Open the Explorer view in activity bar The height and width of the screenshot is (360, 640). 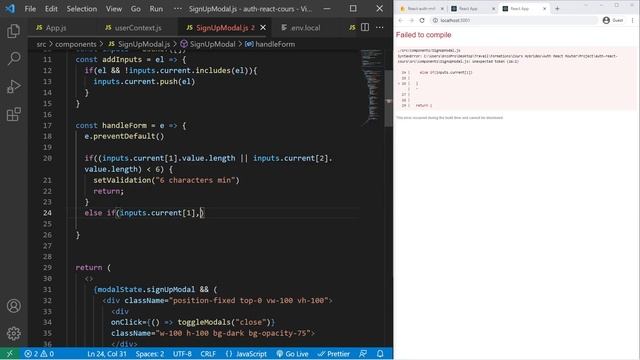tap(13, 31)
